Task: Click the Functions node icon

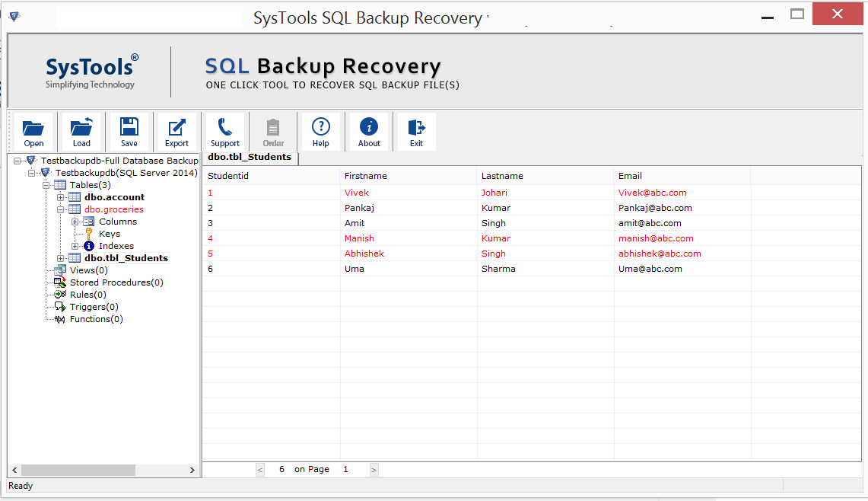Action: [60, 319]
